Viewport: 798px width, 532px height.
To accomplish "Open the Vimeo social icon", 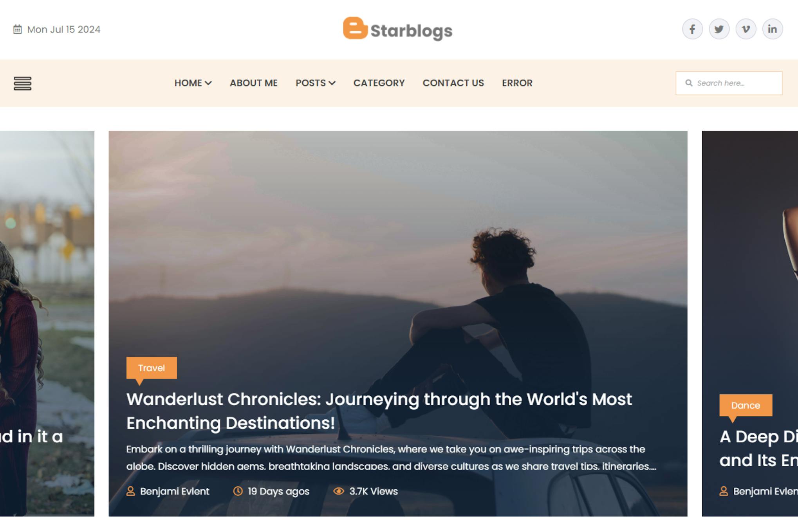I will pos(746,29).
